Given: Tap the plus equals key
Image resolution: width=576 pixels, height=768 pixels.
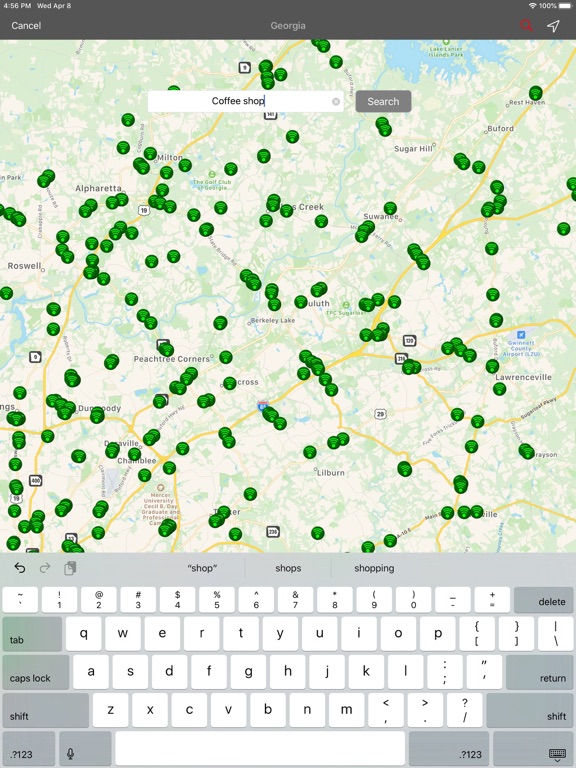Looking at the screenshot, I should click(x=492, y=600).
